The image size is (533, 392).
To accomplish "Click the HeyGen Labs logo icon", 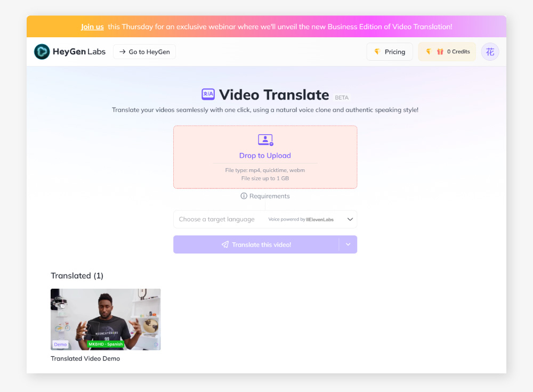I will 42,52.
